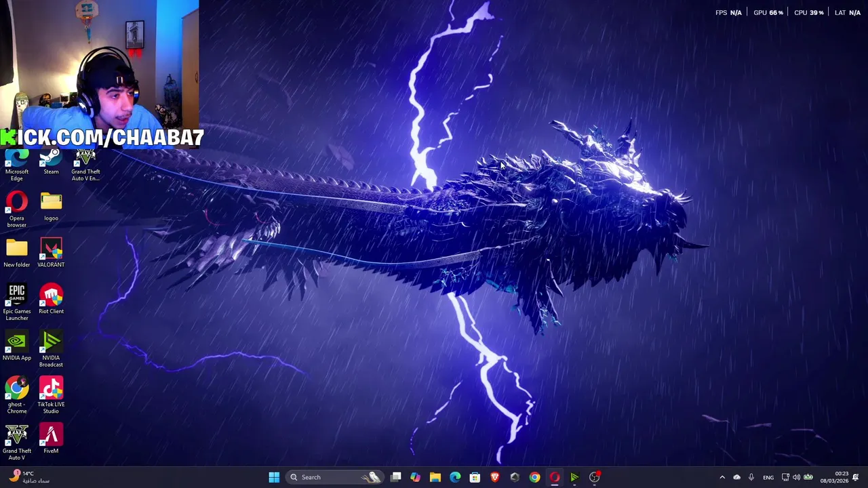Open Task View on the taskbar

[396, 477]
